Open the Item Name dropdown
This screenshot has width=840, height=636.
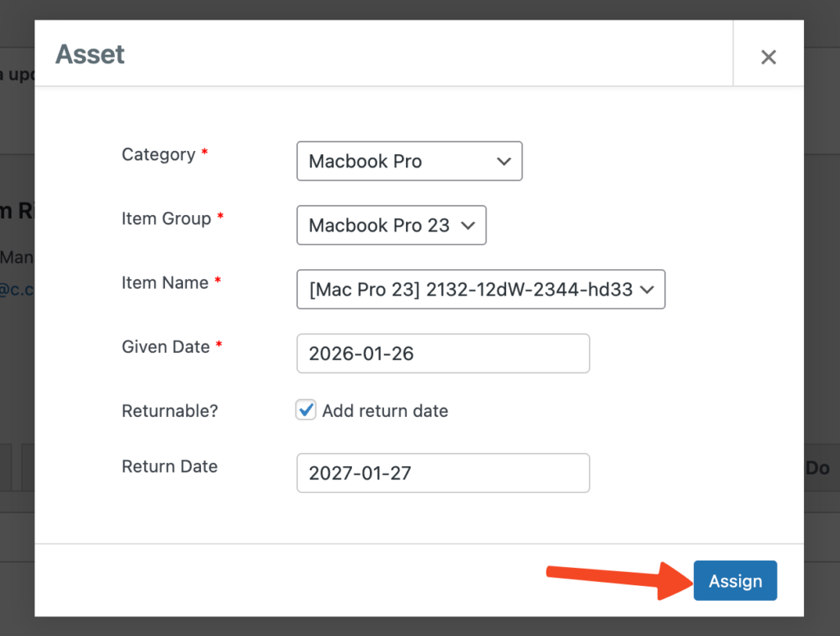[480, 290]
